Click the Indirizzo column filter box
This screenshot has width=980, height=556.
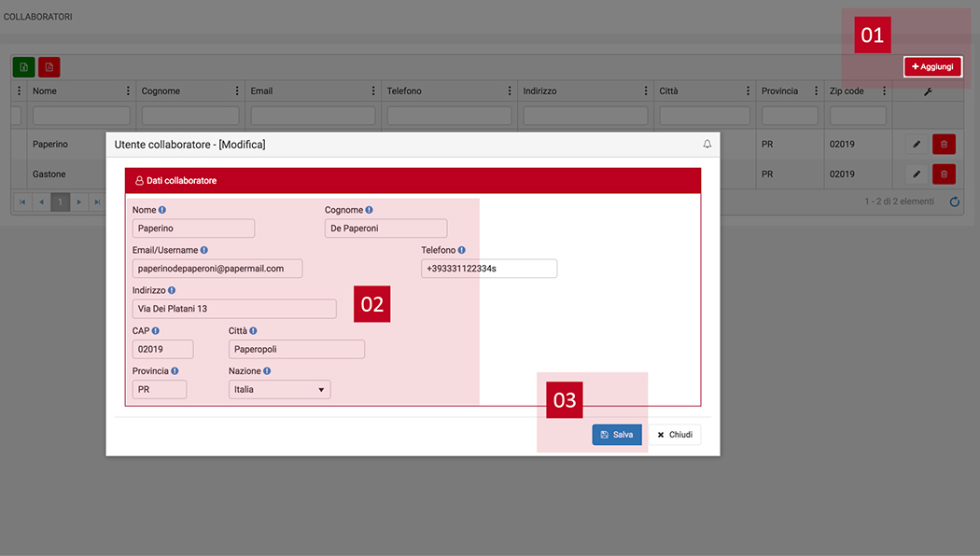(585, 116)
